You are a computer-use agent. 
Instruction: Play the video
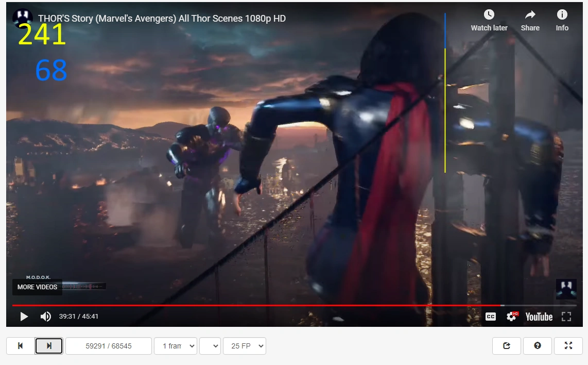pos(24,317)
